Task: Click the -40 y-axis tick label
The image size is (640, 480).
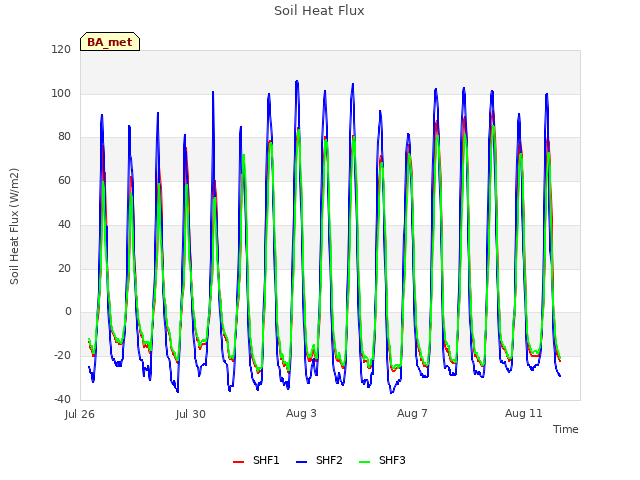Action: 62,399
